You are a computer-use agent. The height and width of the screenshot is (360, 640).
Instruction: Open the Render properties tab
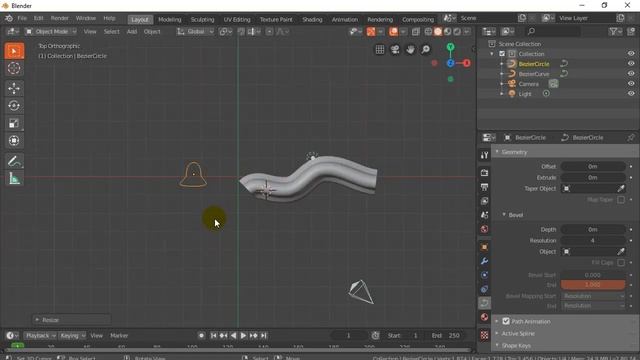[484, 173]
